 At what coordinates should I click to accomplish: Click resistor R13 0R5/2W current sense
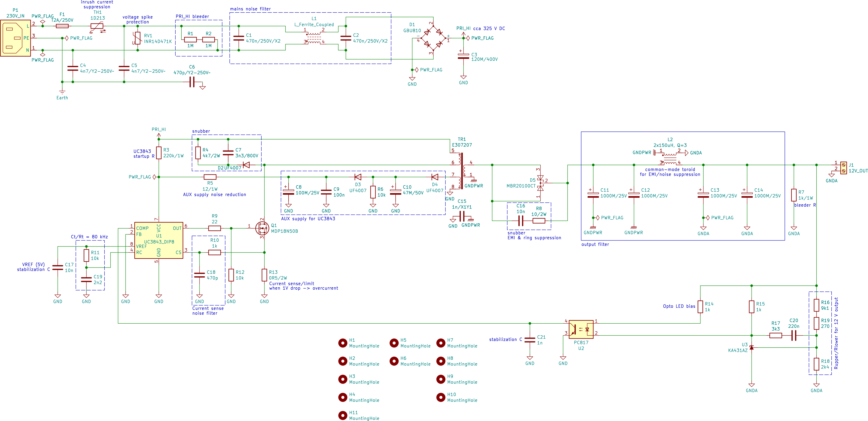point(264,275)
